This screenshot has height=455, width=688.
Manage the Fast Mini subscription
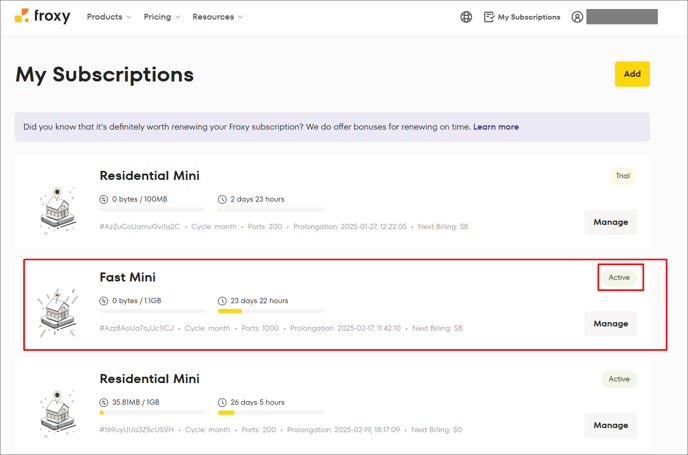[x=610, y=323]
